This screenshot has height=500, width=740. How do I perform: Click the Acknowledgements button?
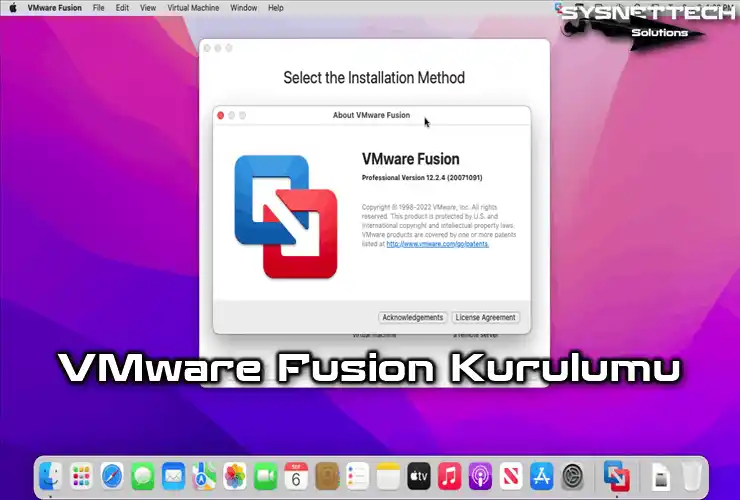tap(412, 317)
